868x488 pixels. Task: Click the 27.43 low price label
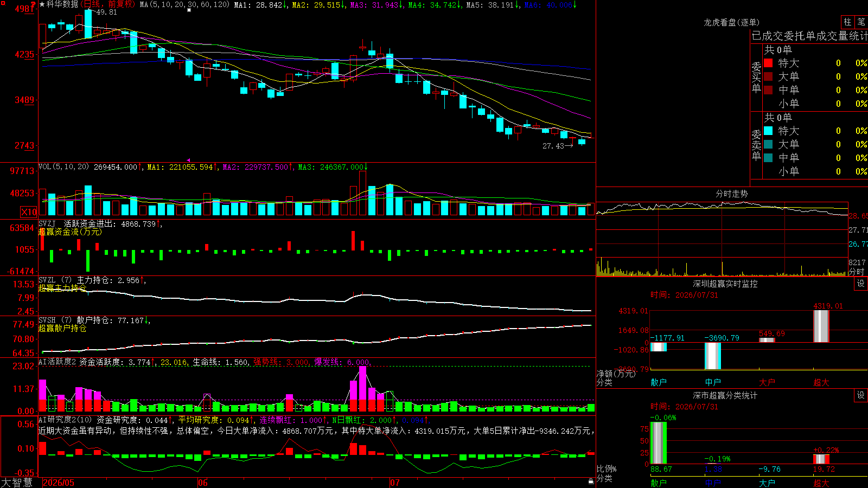pyautogui.click(x=553, y=146)
